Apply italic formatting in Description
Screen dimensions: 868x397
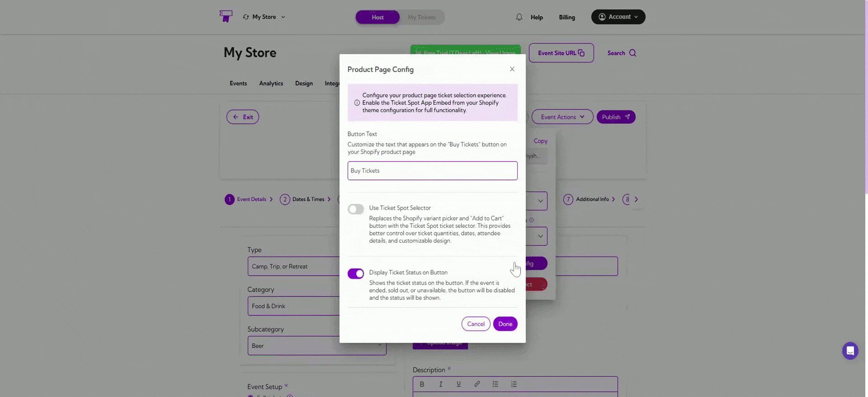point(440,384)
